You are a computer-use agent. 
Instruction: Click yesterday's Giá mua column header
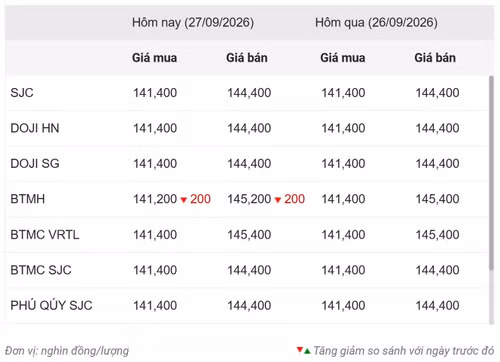(x=343, y=58)
